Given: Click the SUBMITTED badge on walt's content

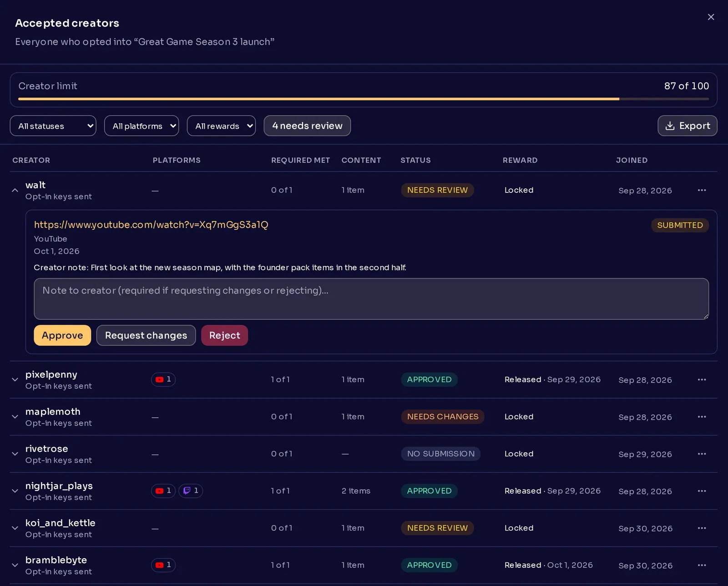Looking at the screenshot, I should (680, 225).
